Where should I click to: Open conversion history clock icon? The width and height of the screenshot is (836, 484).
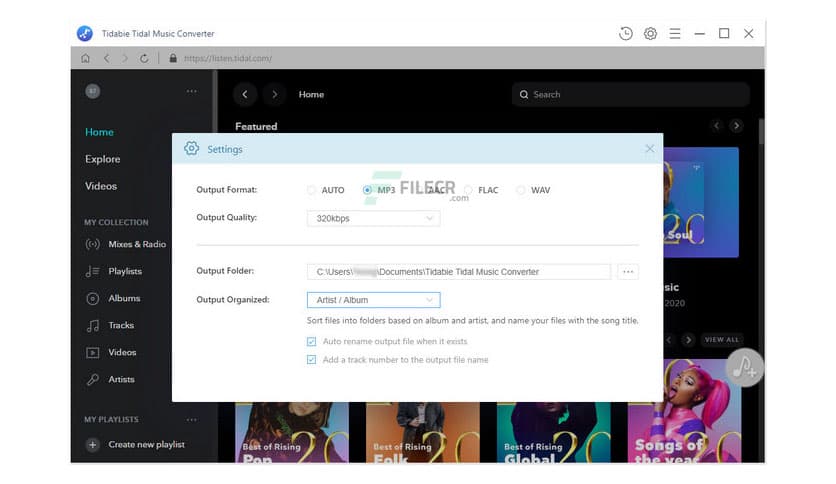pos(625,34)
